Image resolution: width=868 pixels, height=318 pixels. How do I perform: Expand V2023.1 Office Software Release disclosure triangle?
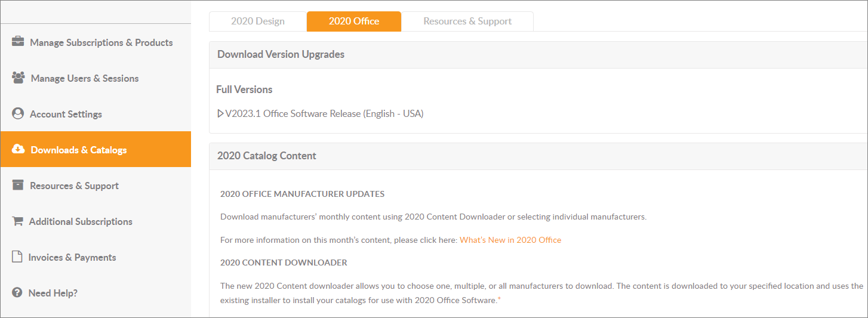pyautogui.click(x=220, y=113)
